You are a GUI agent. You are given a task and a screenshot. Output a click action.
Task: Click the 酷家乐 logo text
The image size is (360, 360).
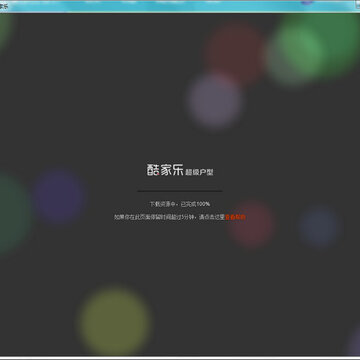(165, 170)
